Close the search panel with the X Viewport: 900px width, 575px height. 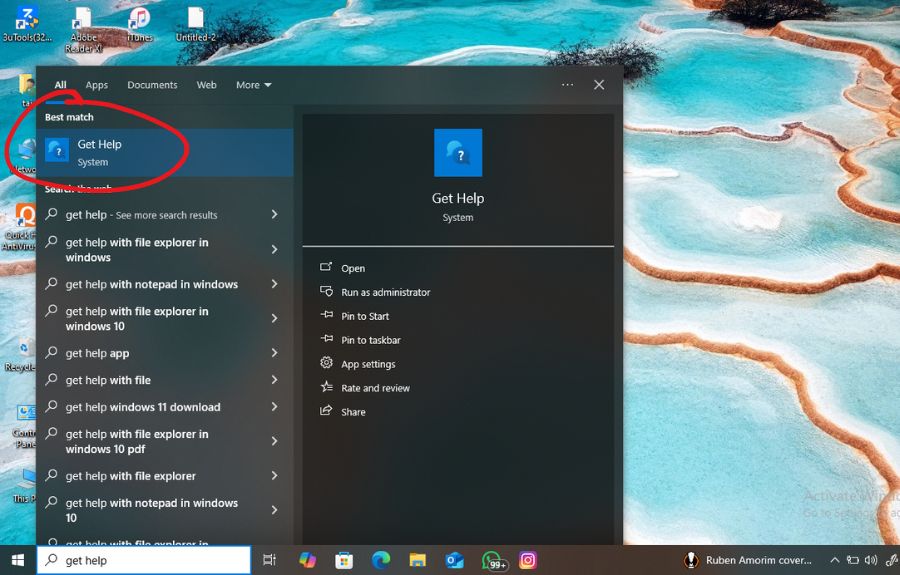[x=599, y=85]
